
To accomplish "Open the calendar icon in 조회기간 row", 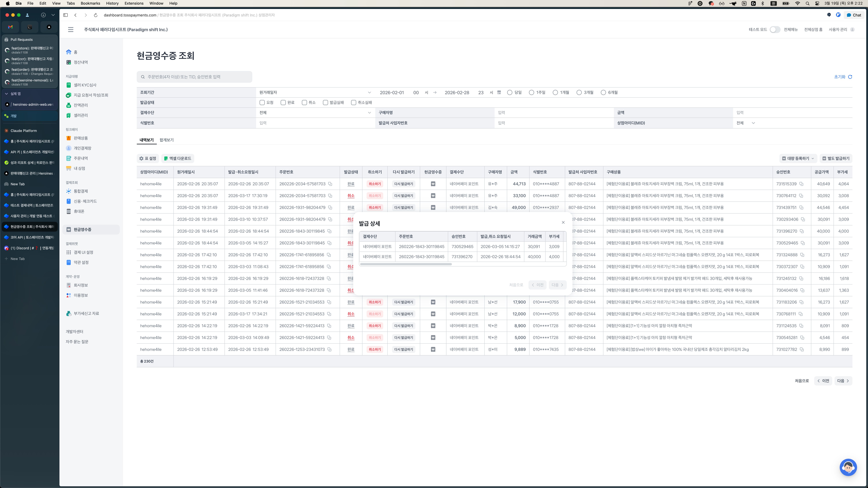I will [x=499, y=92].
